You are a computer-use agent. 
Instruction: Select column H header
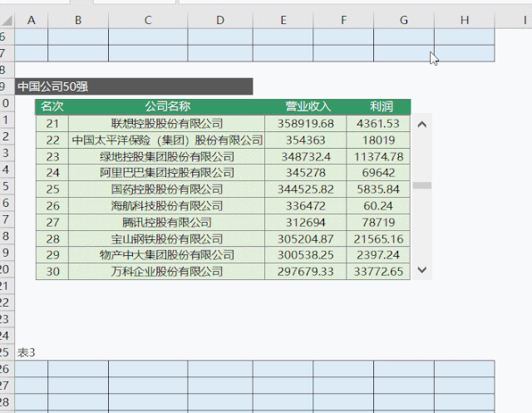click(x=465, y=20)
